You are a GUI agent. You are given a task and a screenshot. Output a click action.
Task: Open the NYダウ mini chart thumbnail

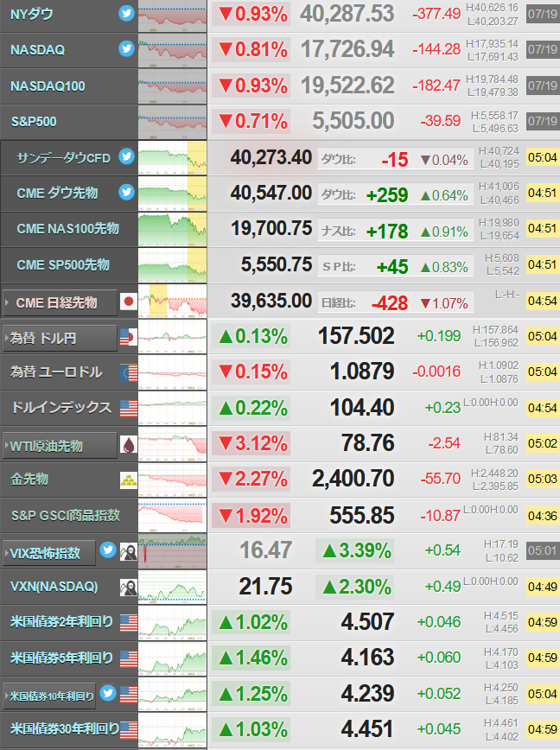(x=173, y=16)
